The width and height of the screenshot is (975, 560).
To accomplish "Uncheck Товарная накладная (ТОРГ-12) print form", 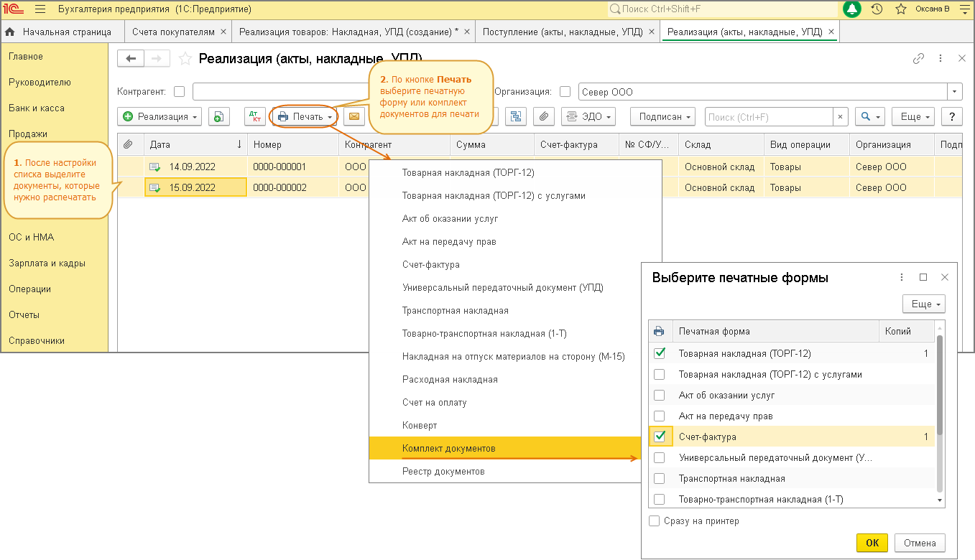I will tap(660, 353).
